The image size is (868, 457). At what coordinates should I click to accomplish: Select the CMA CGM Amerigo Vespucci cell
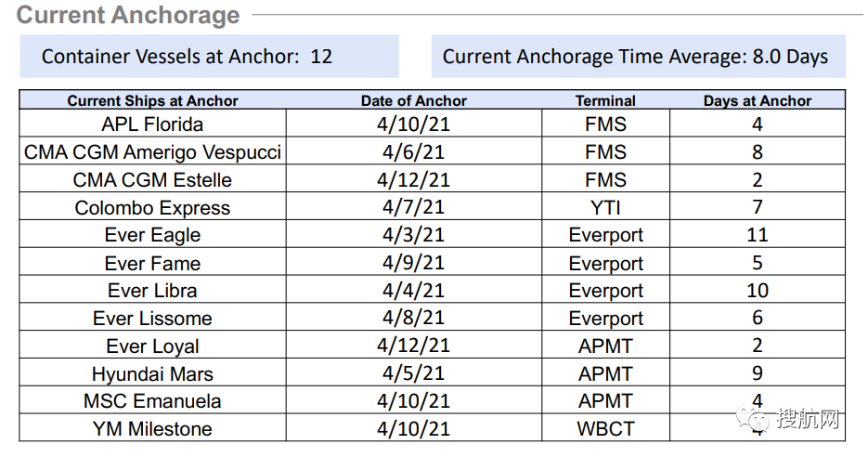click(153, 151)
